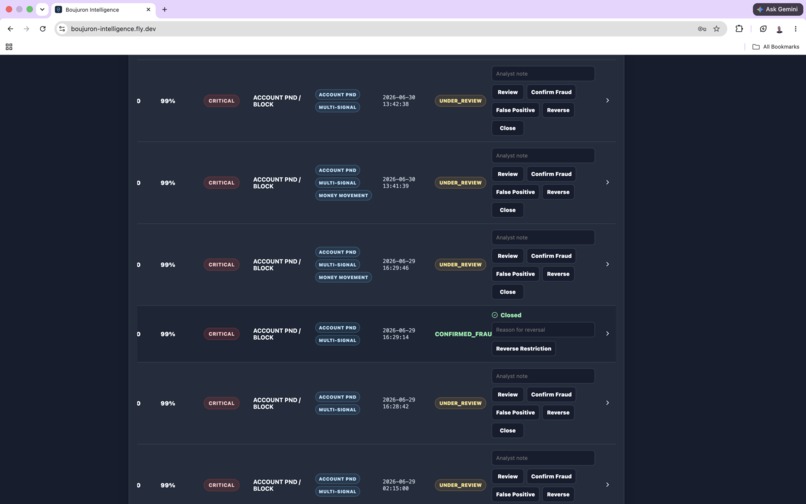Expand the 02:15:00 alert row chevron
The width and height of the screenshot is (806, 504).
[607, 484]
